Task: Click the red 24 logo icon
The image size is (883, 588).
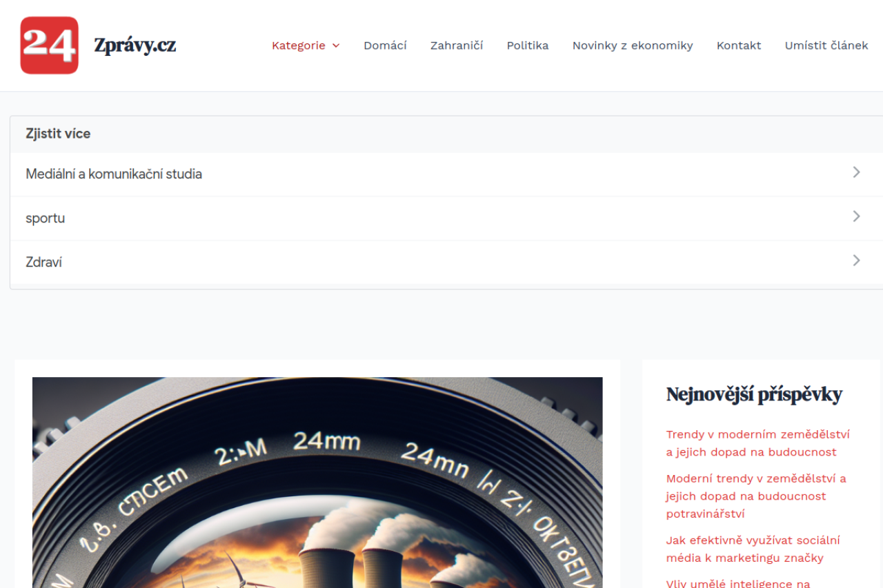Action: tap(49, 45)
